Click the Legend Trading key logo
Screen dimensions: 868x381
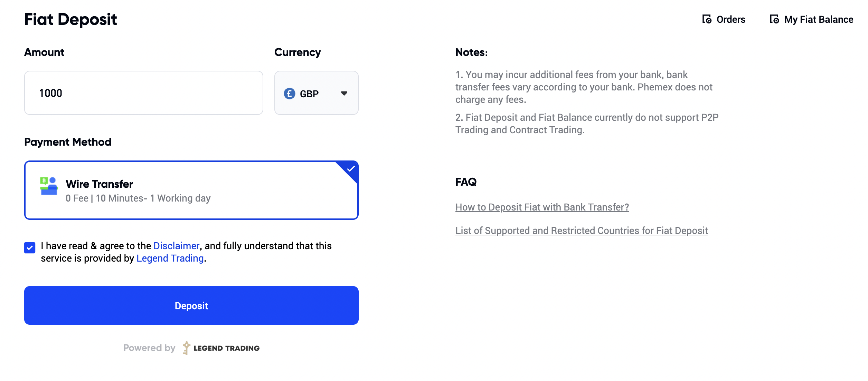point(186,348)
